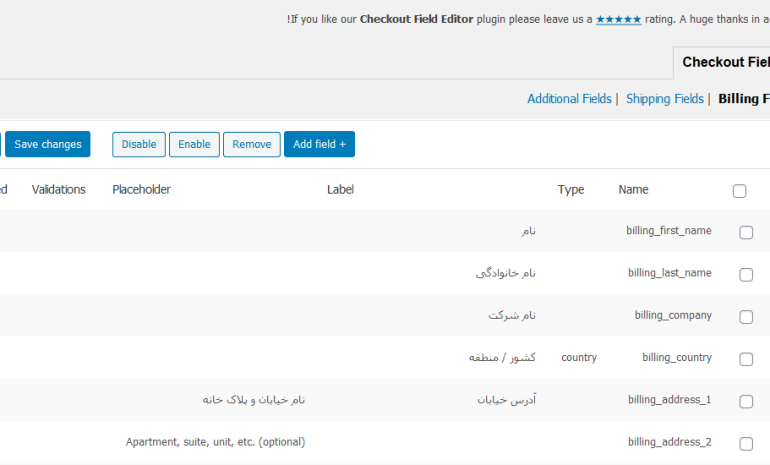Click the Disable button
Viewport: 770px width, 465px height.
coord(138,144)
